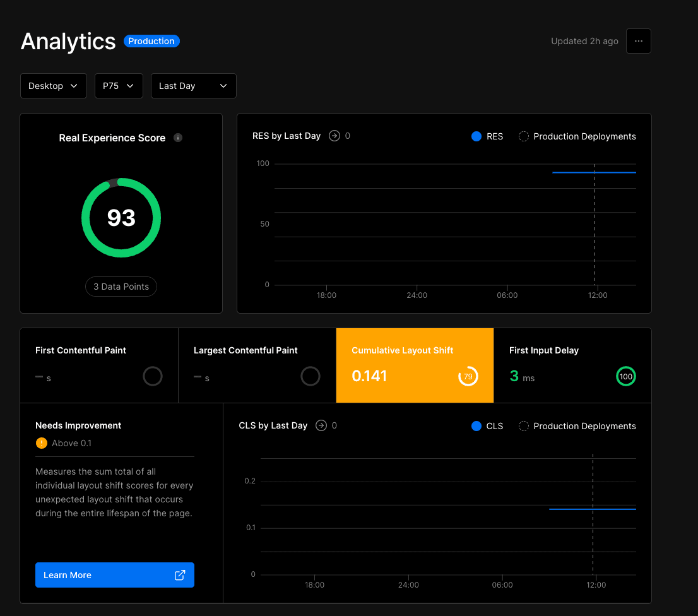Click the external link icon on Learn More
This screenshot has height=616, width=698.
pos(180,575)
